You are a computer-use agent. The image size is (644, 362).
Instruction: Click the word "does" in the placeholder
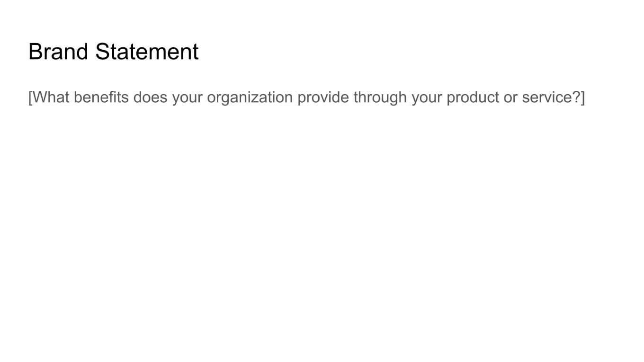click(150, 97)
